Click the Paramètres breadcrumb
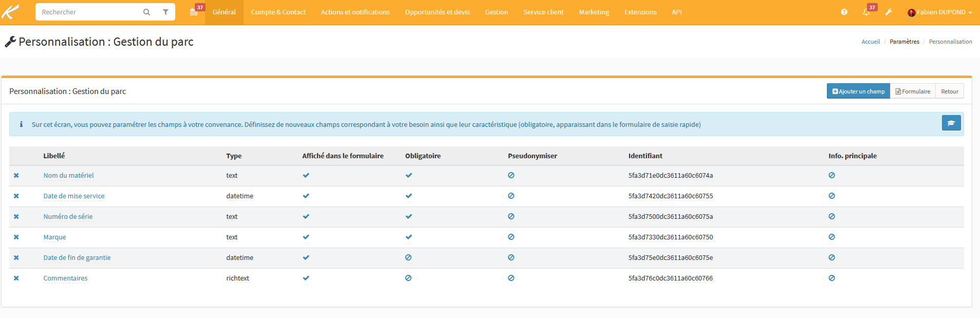 (904, 42)
